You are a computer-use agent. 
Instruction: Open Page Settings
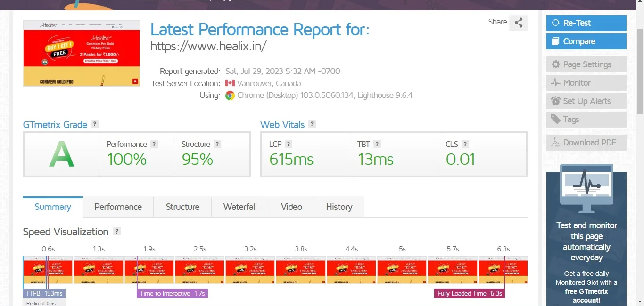(586, 64)
